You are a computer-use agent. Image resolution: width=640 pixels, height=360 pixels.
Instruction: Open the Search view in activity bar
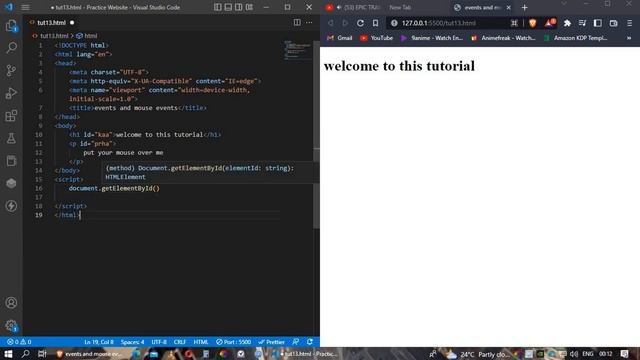pos(11,48)
